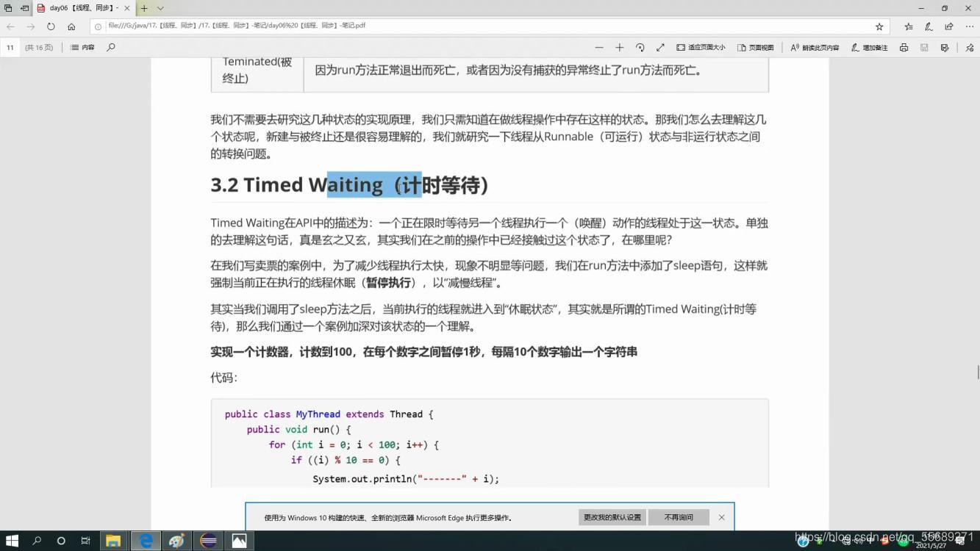Expand tab preview chevron

pos(160,8)
